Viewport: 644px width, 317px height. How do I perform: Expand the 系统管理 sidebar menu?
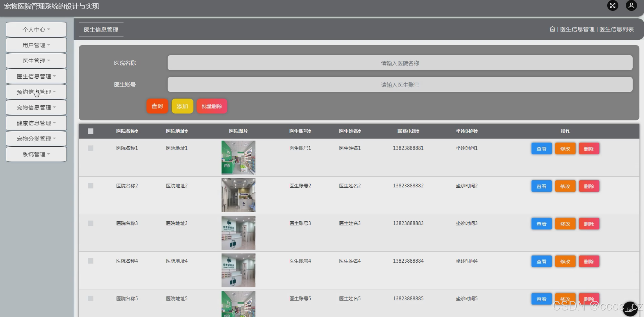36,154
